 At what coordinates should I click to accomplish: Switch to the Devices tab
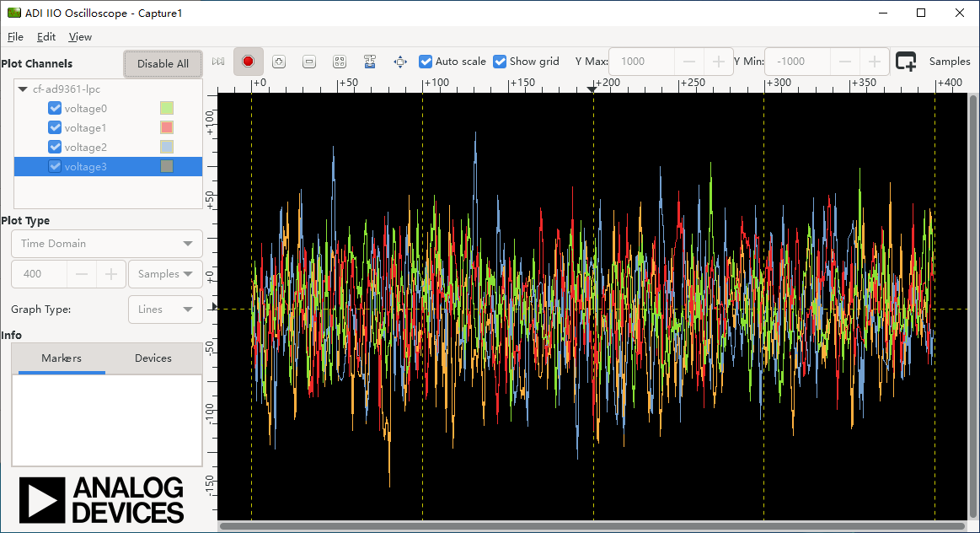(153, 358)
